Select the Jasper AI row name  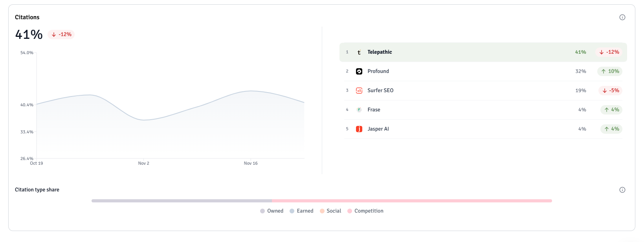pyautogui.click(x=378, y=129)
